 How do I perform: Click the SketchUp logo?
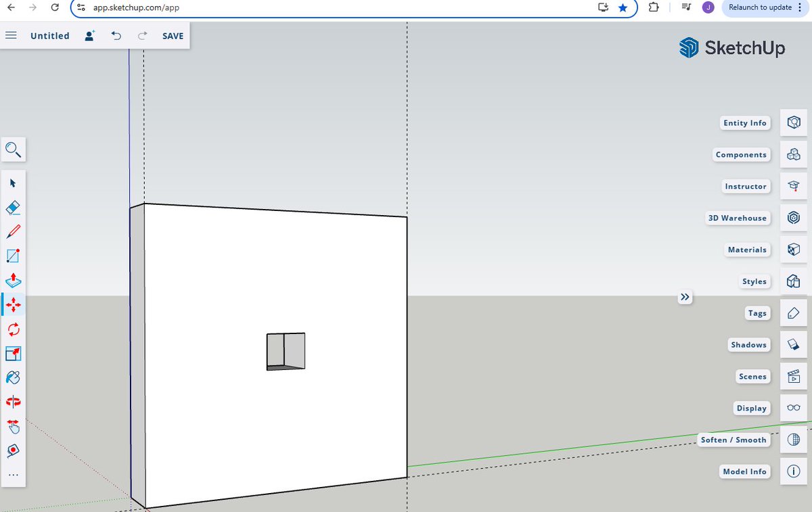732,48
